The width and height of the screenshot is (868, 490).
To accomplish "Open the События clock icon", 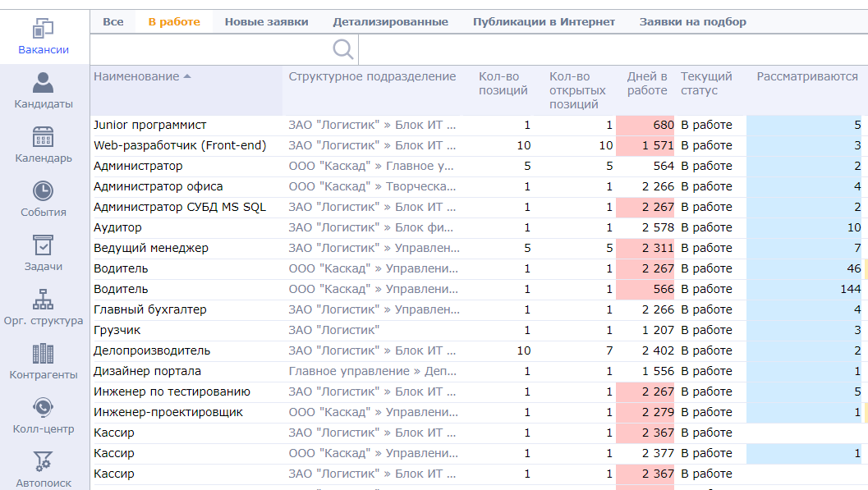I will tap(44, 190).
